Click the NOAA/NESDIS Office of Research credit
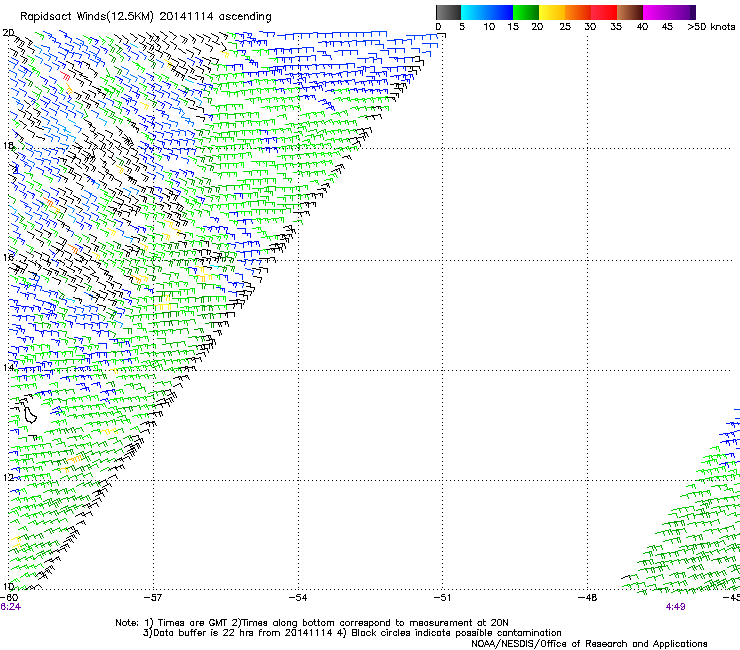The width and height of the screenshot is (740, 650). point(589,643)
